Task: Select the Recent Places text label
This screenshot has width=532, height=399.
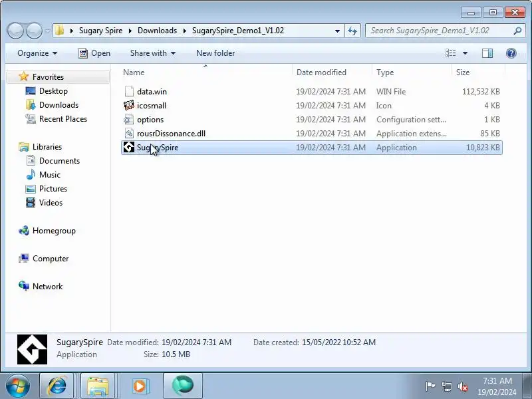Action: pyautogui.click(x=63, y=119)
